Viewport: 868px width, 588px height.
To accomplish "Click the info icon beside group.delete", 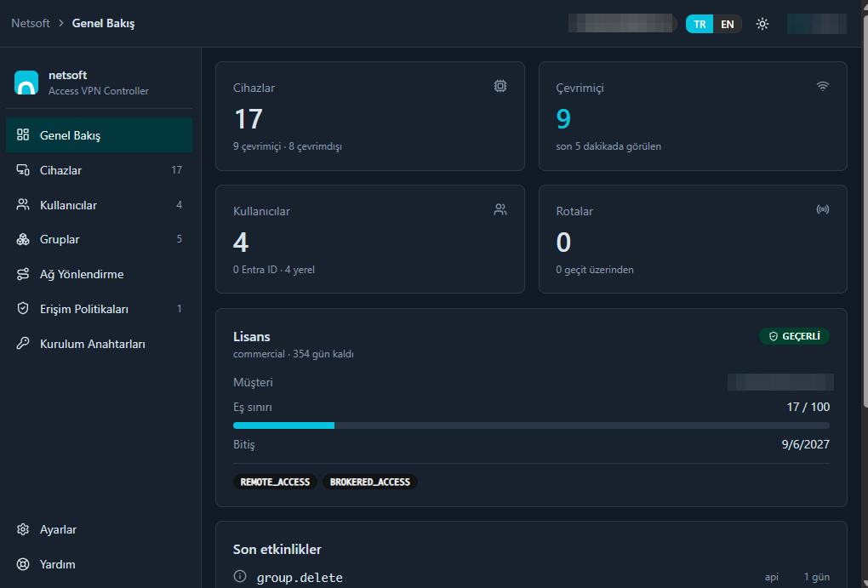I will pyautogui.click(x=240, y=576).
